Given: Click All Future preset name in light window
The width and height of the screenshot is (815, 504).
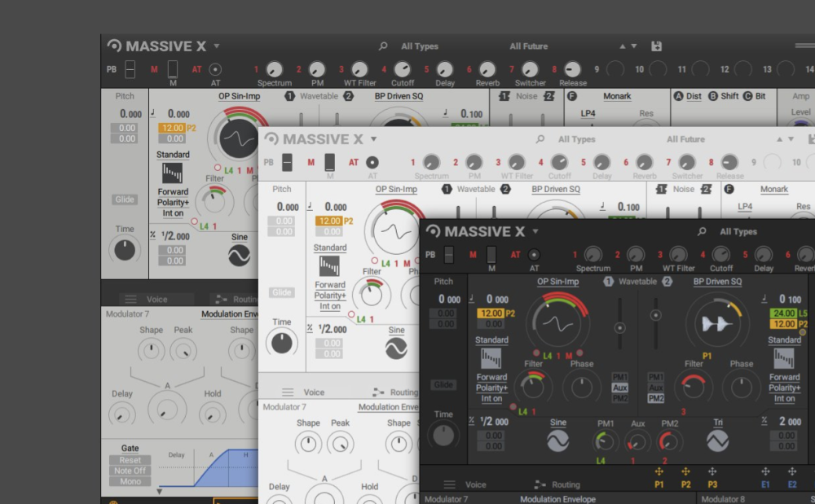Looking at the screenshot, I should click(x=685, y=139).
